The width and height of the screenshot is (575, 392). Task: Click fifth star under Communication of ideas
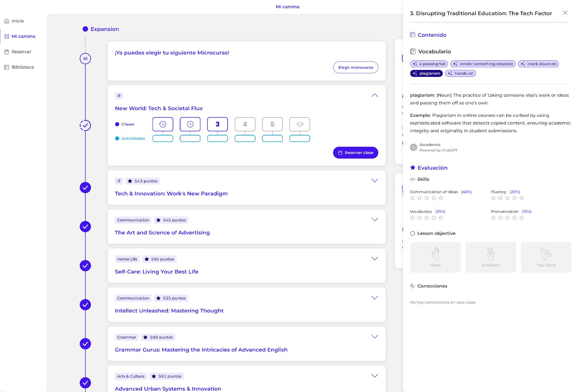(441, 198)
